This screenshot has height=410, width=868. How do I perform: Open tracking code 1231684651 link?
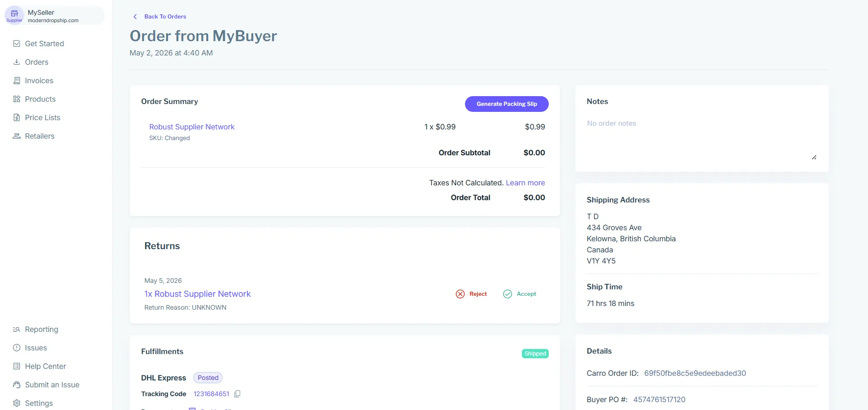click(211, 394)
